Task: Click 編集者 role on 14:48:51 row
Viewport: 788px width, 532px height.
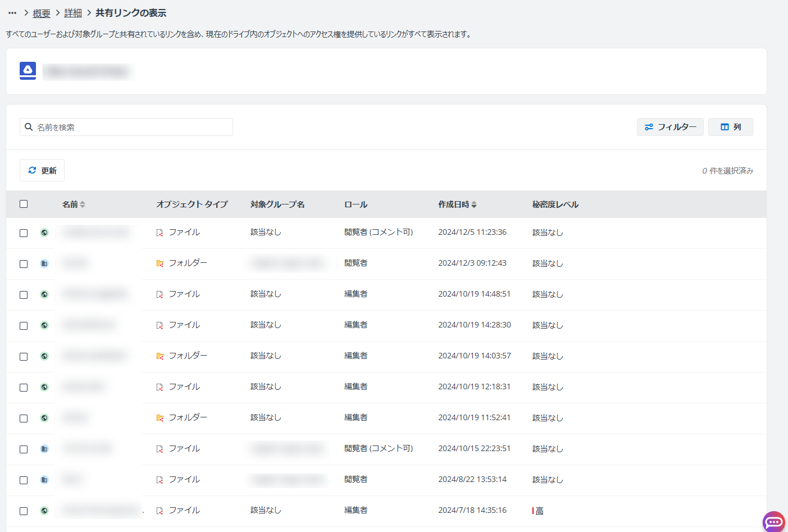Action: 356,294
